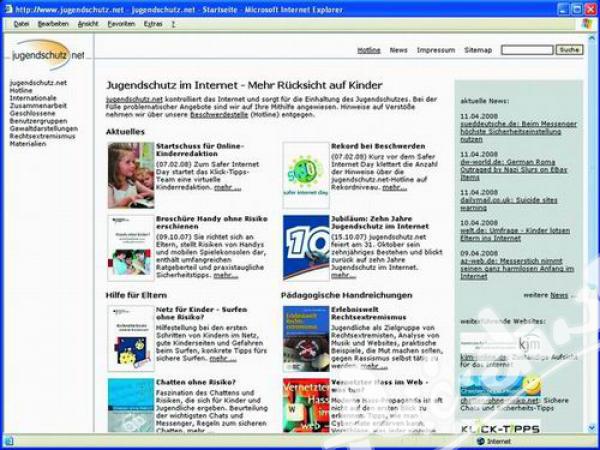Click the KLICK-TIPPS logo banner
The image size is (600, 450).
501,427
